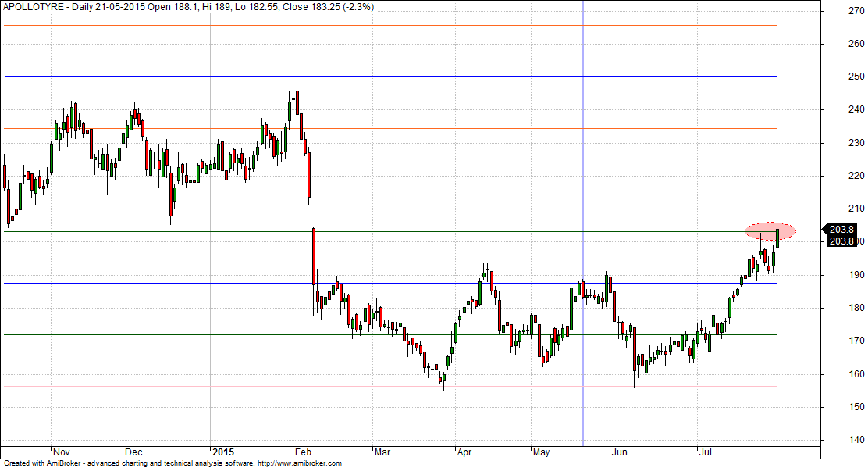This screenshot has width=868, height=468.
Task: Click the Nov label on date axis
Action: (x=62, y=452)
